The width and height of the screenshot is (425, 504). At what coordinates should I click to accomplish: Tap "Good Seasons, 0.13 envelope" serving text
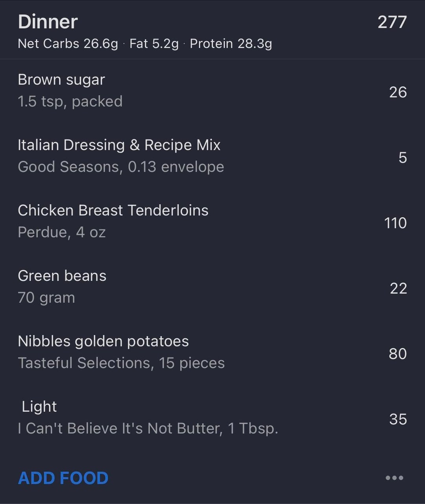(x=121, y=167)
